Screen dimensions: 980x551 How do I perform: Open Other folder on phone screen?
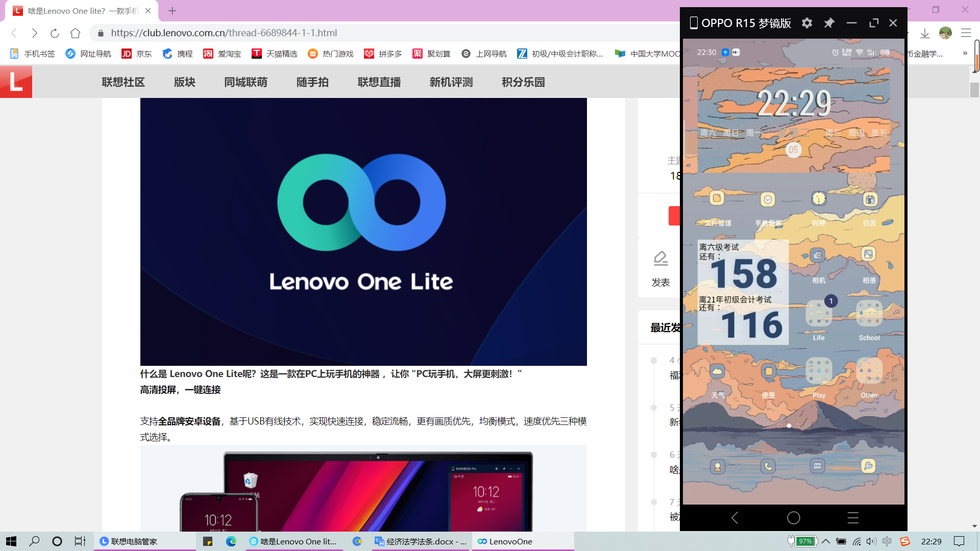[869, 371]
